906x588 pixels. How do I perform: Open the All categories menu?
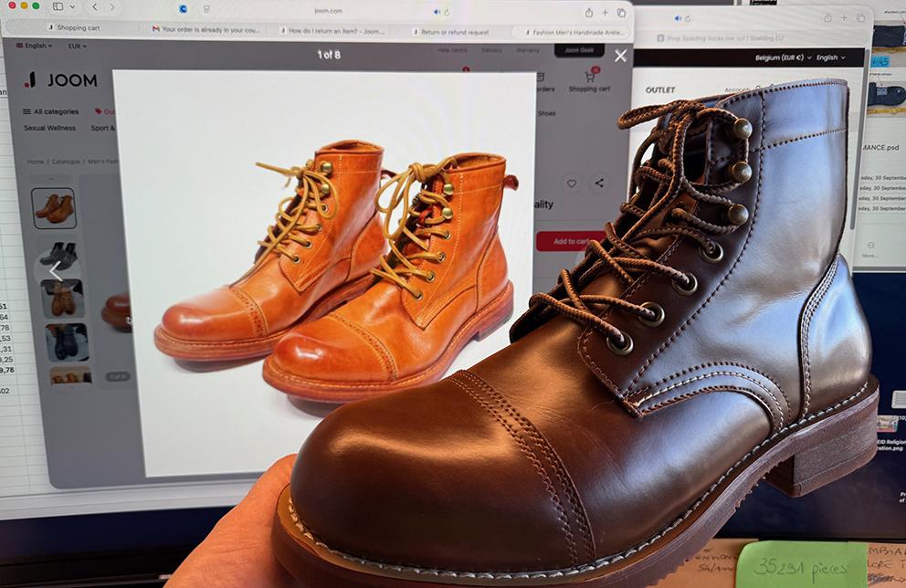(x=51, y=111)
